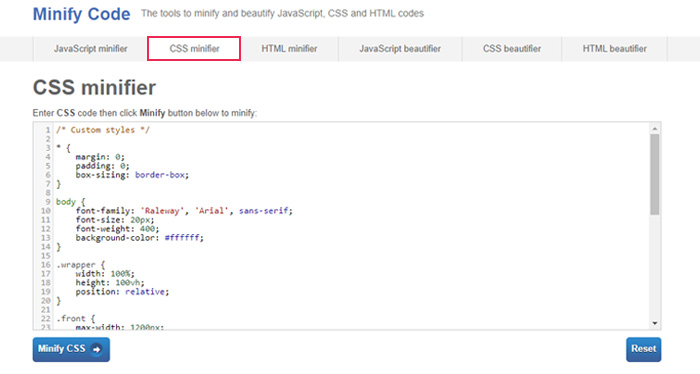Click the 'font-family' declaration line

coord(184,211)
